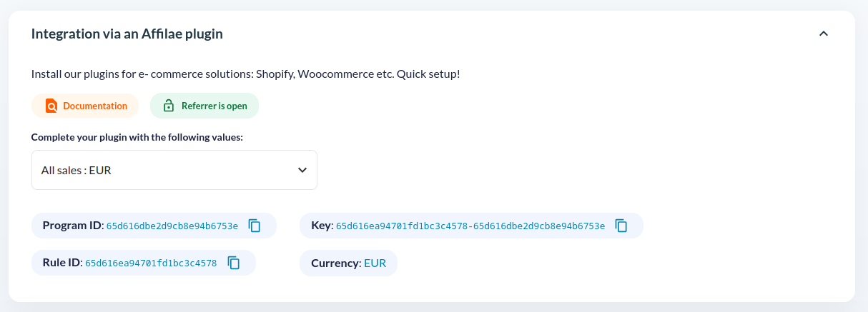868x312 pixels.
Task: Open the All sales : EUR dropdown
Action: pos(174,170)
